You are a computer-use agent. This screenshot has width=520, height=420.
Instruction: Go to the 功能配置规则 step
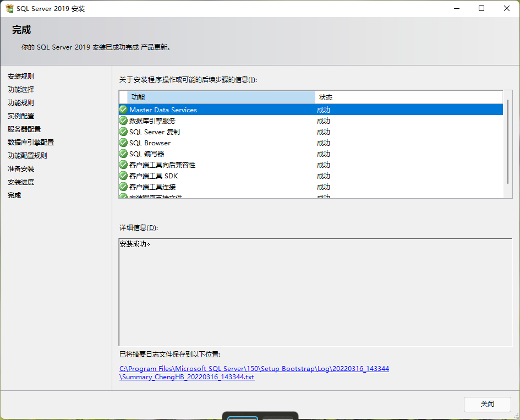click(28, 156)
